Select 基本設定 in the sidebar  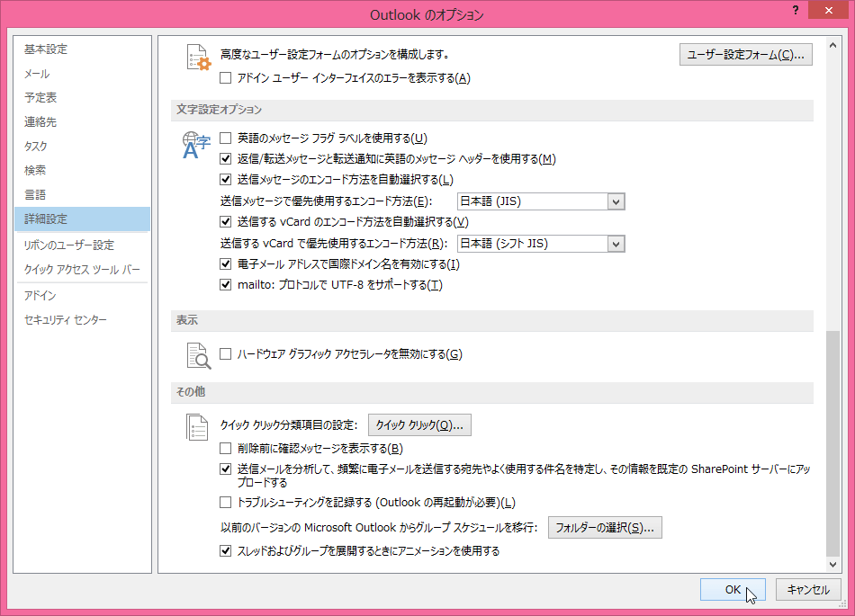(82, 49)
